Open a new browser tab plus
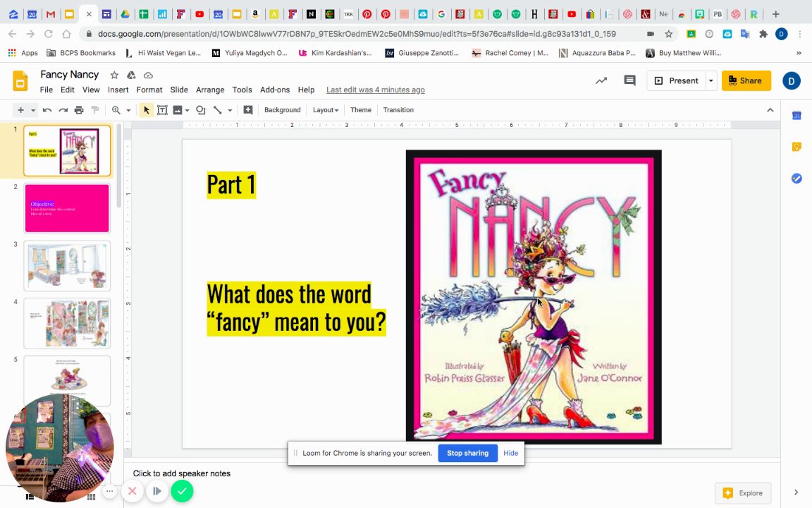The width and height of the screenshot is (812, 508). click(x=776, y=14)
